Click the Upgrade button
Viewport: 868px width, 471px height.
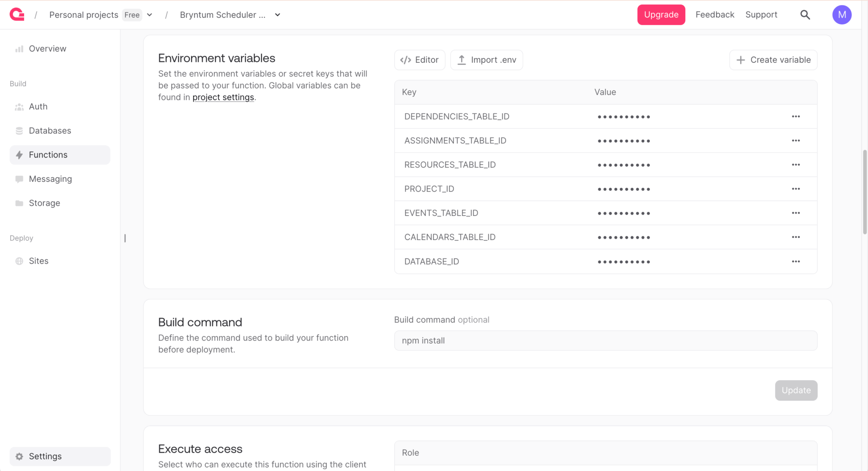(661, 15)
